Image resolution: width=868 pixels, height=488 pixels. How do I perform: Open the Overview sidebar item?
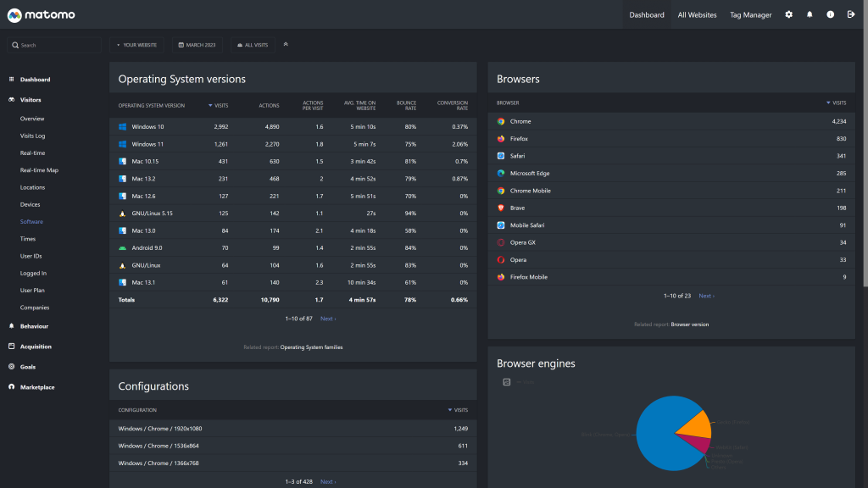pyautogui.click(x=32, y=119)
